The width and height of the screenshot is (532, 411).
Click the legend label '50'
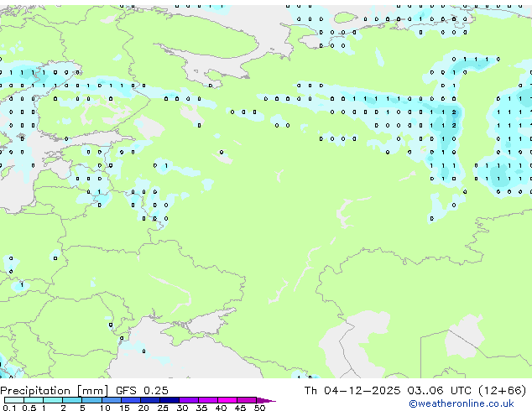pos(260,408)
